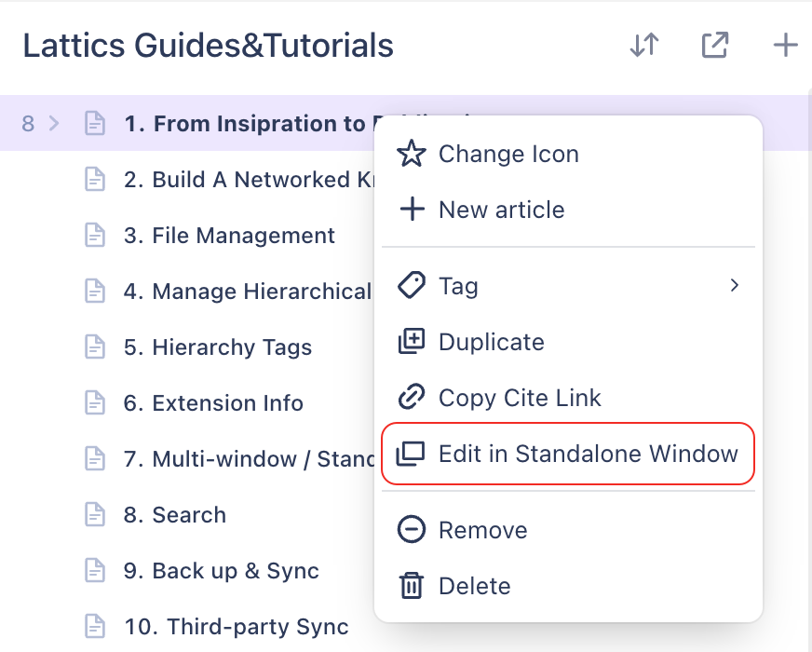
Task: Click the chain link icon for Copy Cite Link
Action: click(x=412, y=398)
